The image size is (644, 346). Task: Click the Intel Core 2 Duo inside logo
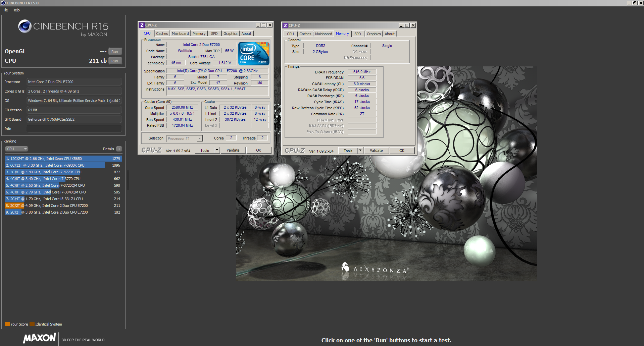click(254, 54)
